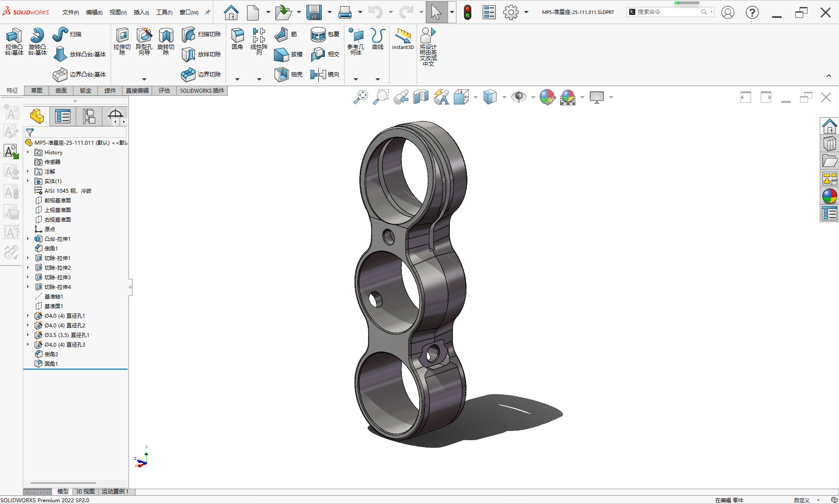This screenshot has width=839, height=504.
Task: Click the Swept Cut (扫描切除) tool
Action: click(x=201, y=34)
